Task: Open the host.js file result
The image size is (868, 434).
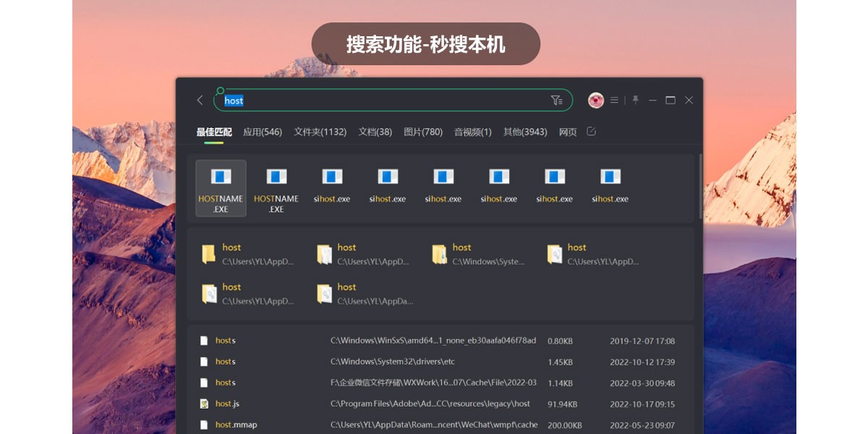Action: [x=227, y=404]
